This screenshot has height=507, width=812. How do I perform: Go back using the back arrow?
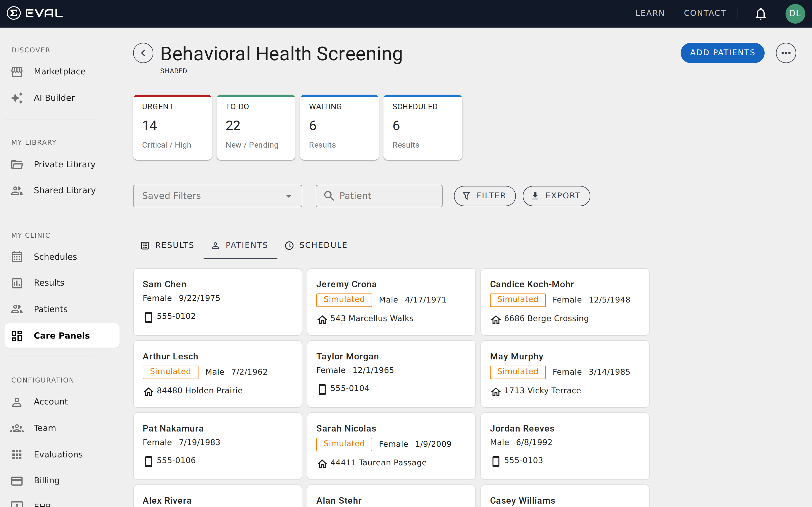coord(143,53)
